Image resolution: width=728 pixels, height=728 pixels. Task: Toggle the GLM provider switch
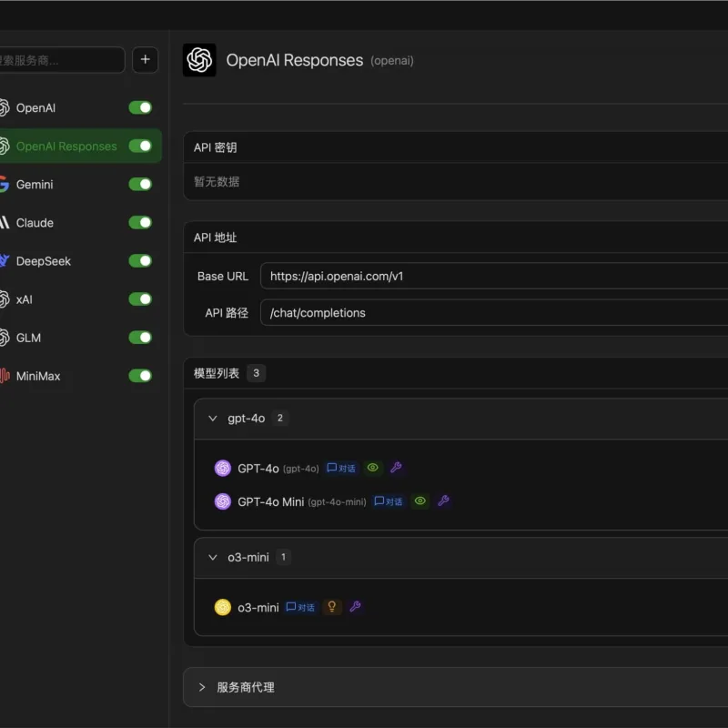140,338
